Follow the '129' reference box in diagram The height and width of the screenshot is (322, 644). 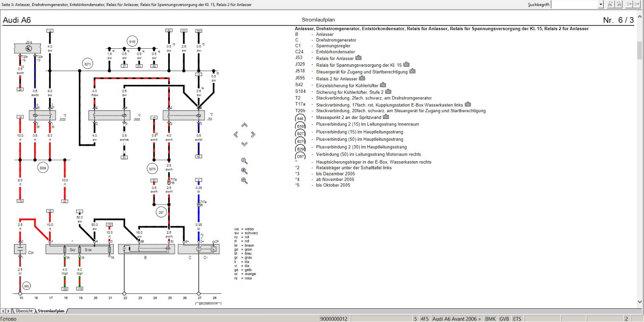(x=20, y=201)
